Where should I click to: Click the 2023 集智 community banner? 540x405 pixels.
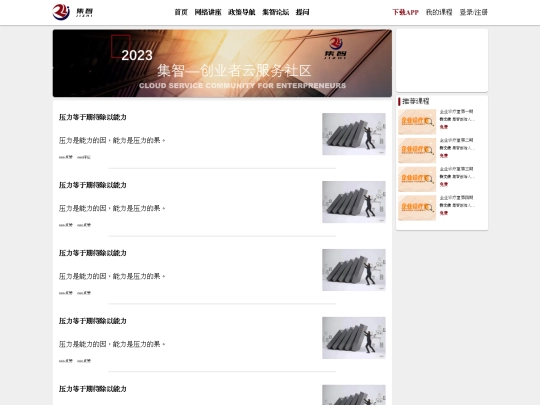pyautogui.click(x=222, y=63)
